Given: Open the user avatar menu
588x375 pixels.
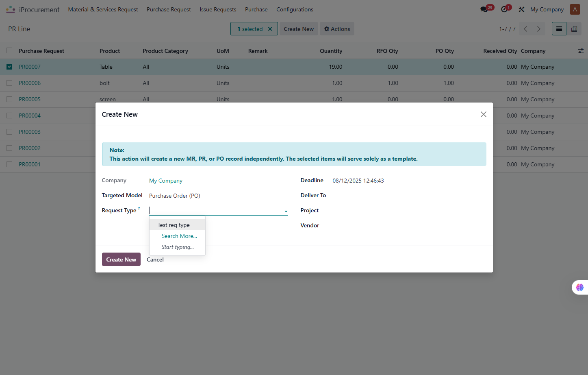Looking at the screenshot, I should point(575,9).
